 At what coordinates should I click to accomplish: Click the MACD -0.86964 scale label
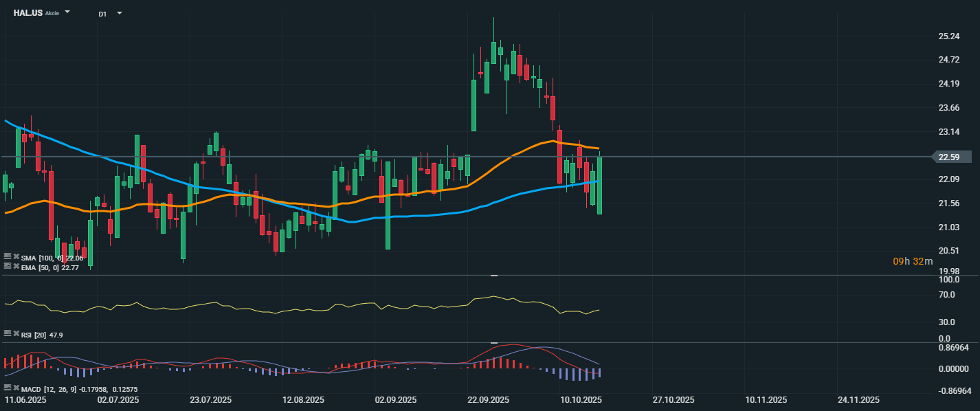(x=955, y=390)
